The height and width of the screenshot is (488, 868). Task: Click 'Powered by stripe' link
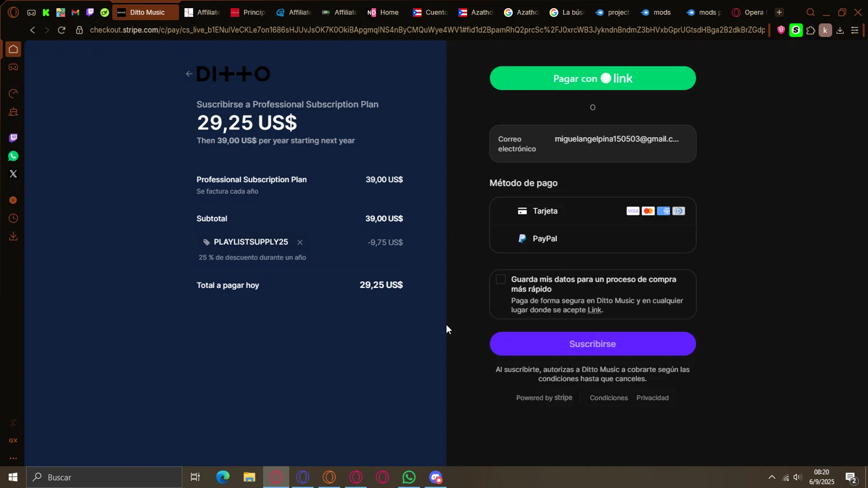coord(544,398)
